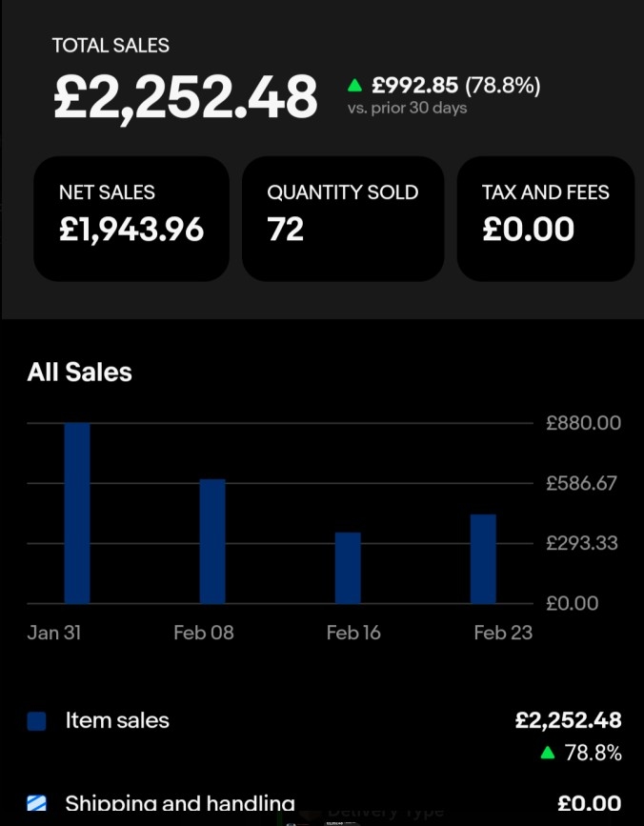Viewport: 644px width, 826px height.
Task: Click the Feb 16 sales bar
Action: click(348, 567)
